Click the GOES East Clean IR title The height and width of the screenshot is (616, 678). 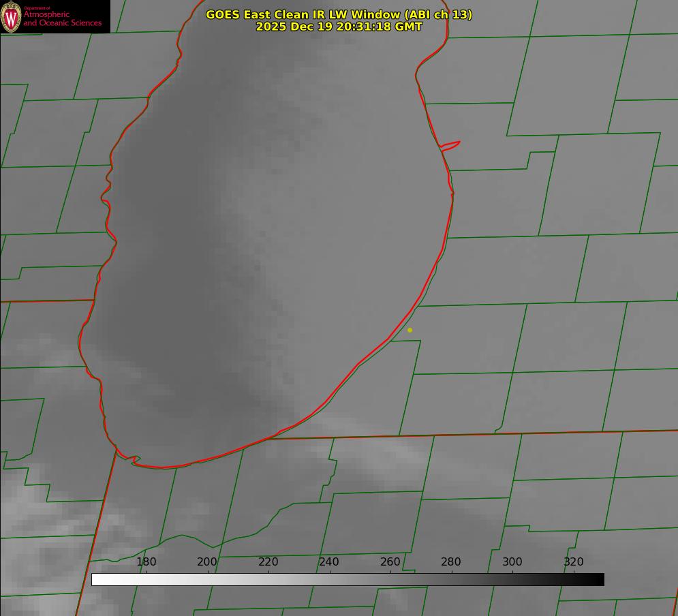(339, 14)
